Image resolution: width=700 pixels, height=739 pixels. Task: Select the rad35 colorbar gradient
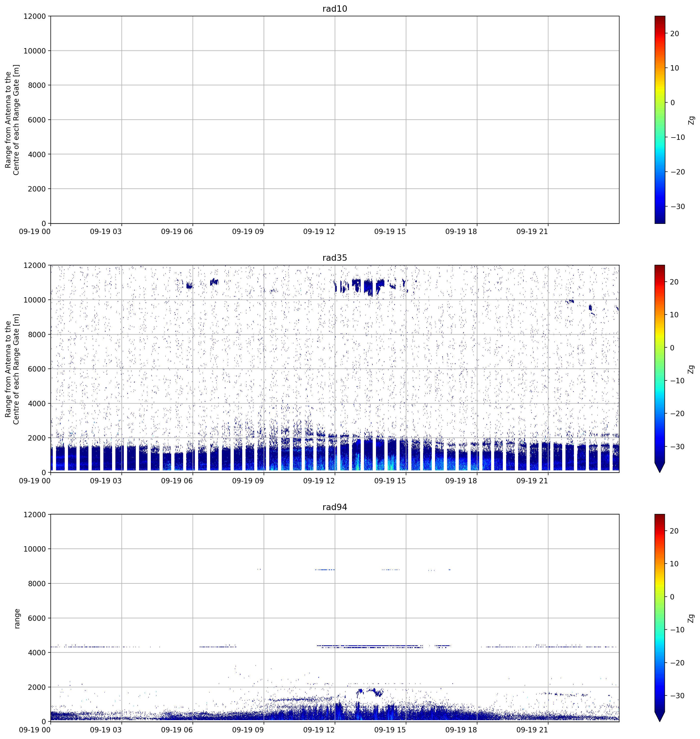[x=660, y=364]
